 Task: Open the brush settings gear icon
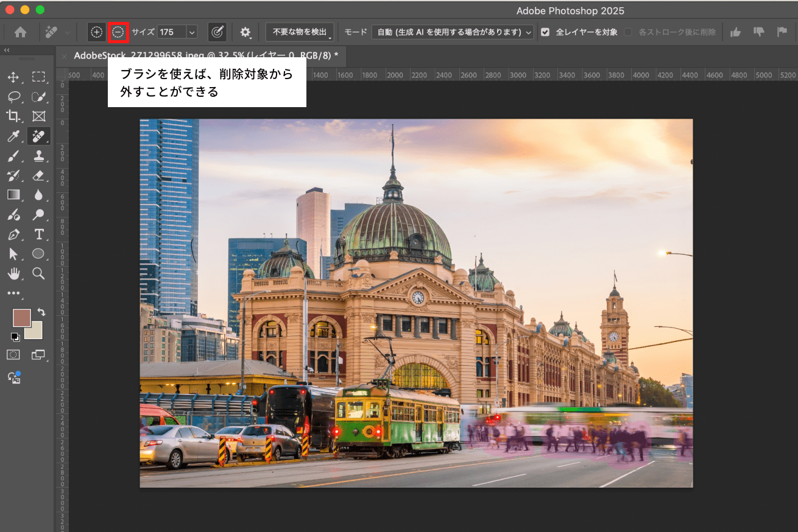pos(245,32)
